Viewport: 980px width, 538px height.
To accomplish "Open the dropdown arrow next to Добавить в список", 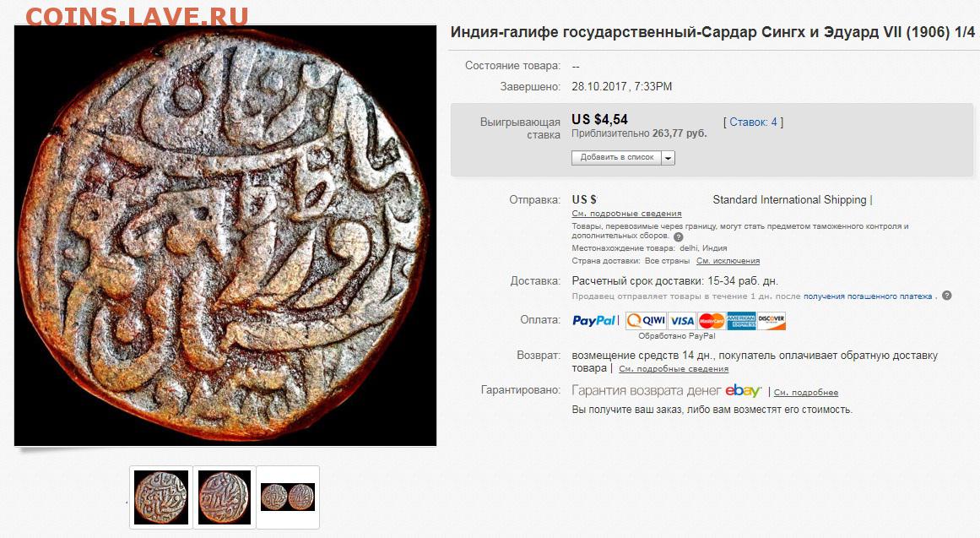I will [x=669, y=158].
